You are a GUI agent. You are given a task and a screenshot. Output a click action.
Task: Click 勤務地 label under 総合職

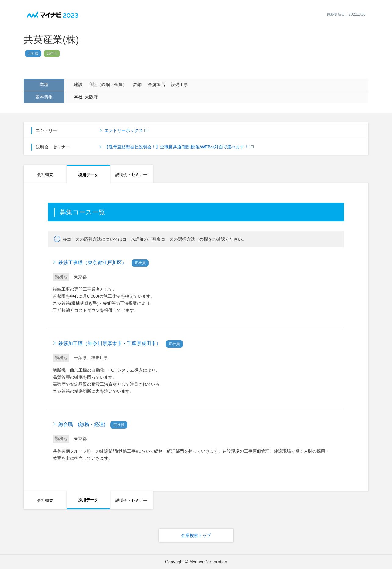(61, 439)
